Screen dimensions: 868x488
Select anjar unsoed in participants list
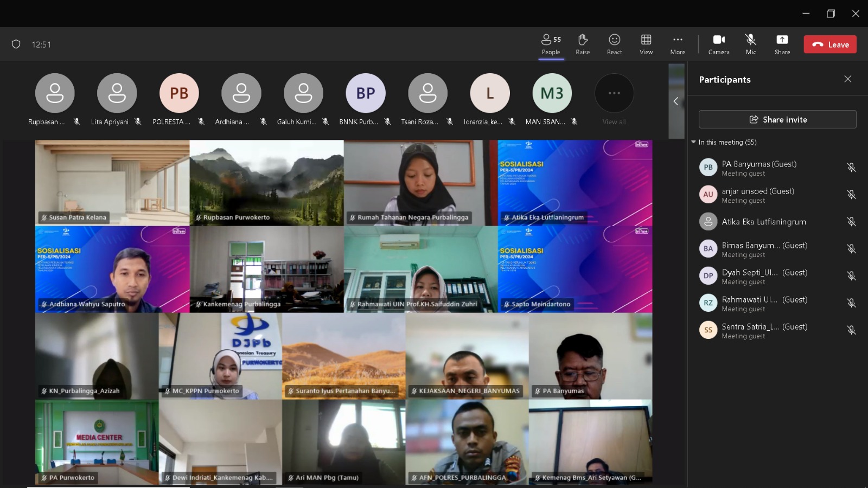point(757,195)
